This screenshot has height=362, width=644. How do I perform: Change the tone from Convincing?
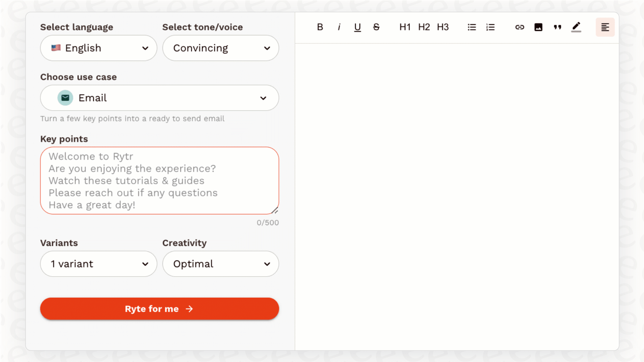coord(220,48)
